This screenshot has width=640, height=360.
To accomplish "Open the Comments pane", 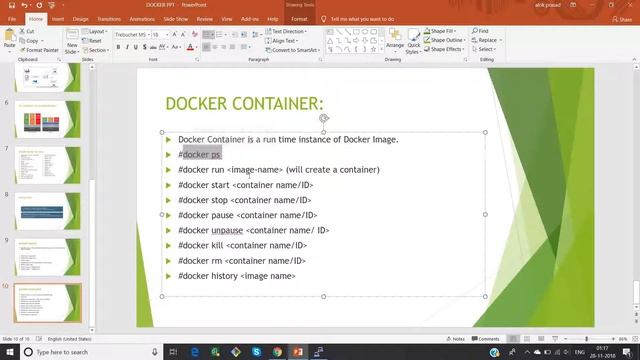I will [485, 339].
